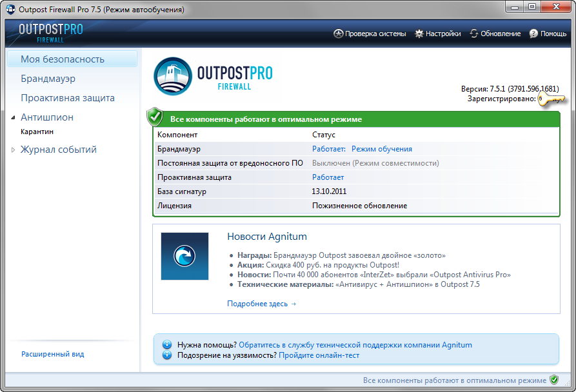The height and width of the screenshot is (392, 576).
Task: Collapse the Антишпион tree node
Action: [14, 118]
